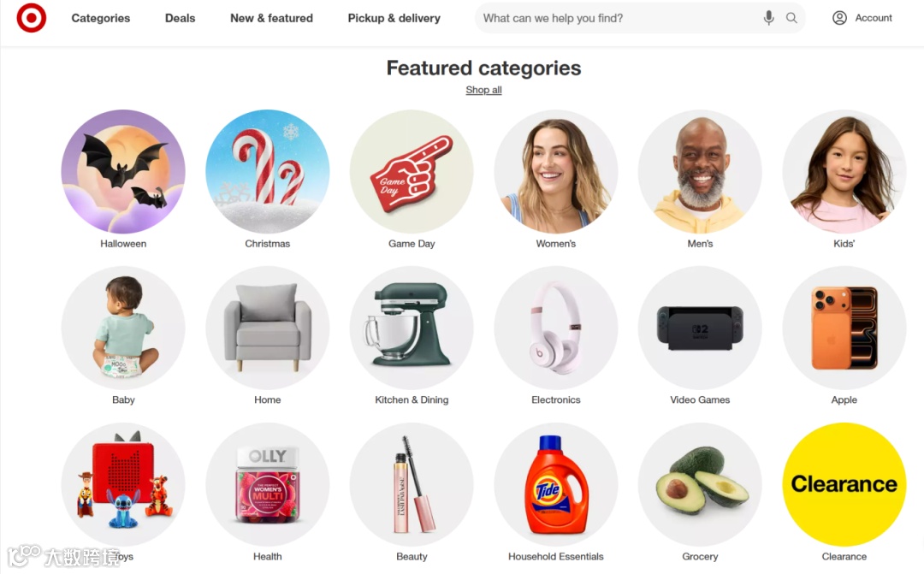Click the Kitchen & Dining mixer image
The image size is (924, 574).
[412, 328]
